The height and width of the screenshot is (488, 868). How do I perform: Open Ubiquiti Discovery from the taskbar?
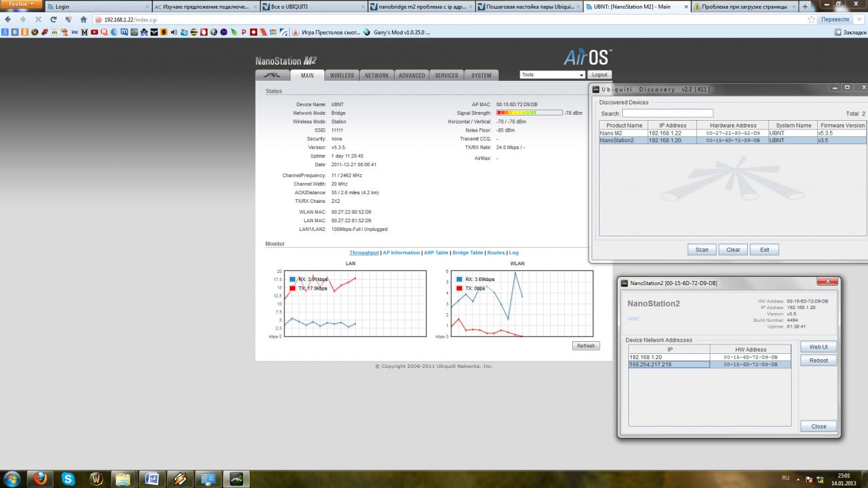(236, 479)
